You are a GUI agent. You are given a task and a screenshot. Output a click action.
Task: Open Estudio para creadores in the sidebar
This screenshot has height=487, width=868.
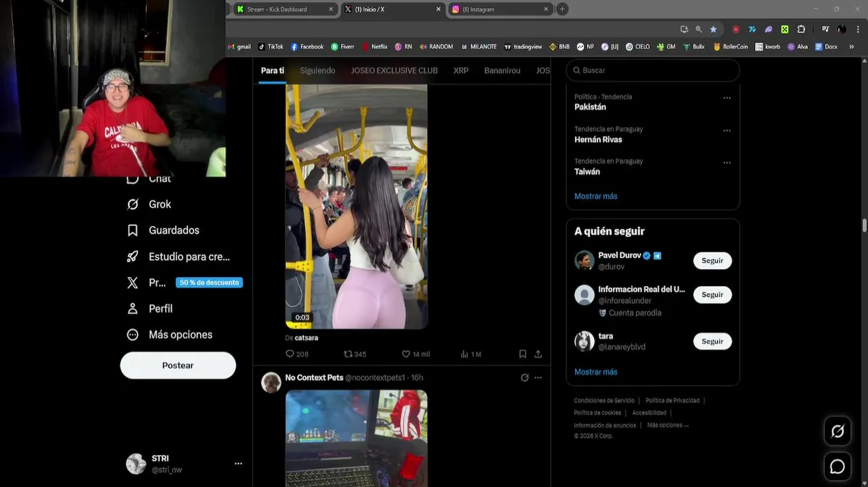coord(179,257)
